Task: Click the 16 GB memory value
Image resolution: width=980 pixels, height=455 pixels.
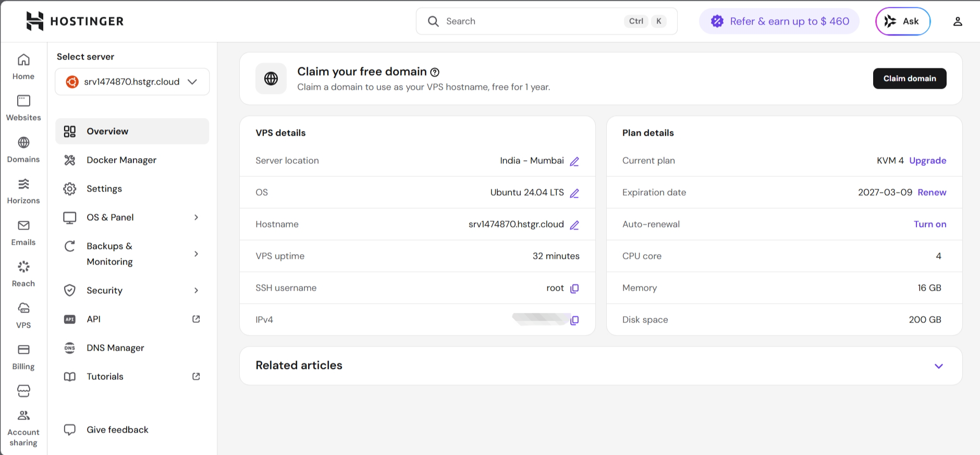Action: (929, 288)
